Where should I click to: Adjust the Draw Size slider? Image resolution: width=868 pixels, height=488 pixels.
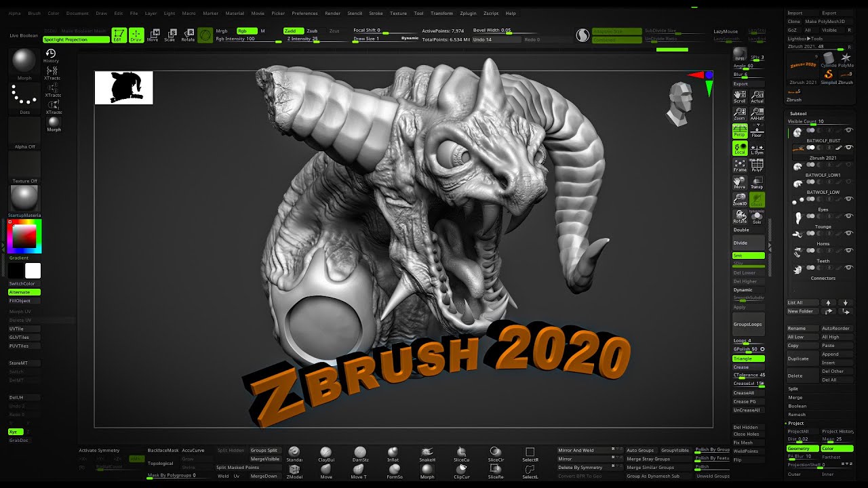375,39
